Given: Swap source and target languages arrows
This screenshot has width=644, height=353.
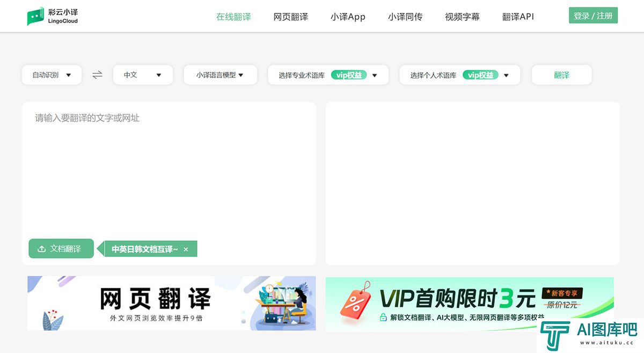Looking at the screenshot, I should [x=97, y=75].
